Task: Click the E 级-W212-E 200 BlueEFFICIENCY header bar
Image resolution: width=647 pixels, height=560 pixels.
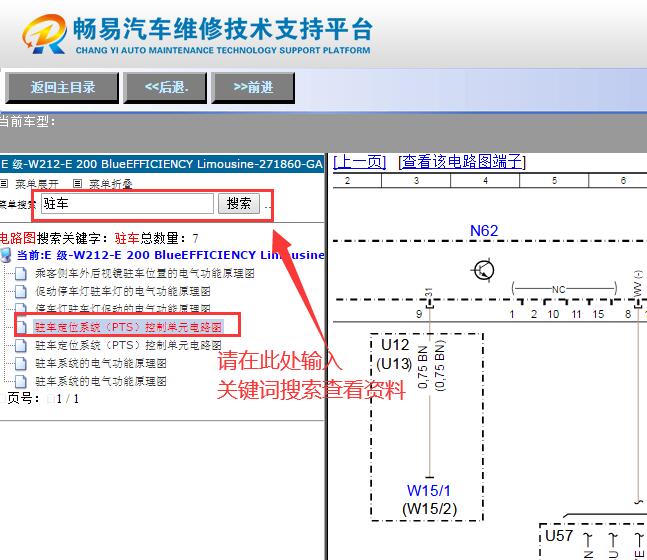Action: 162,164
